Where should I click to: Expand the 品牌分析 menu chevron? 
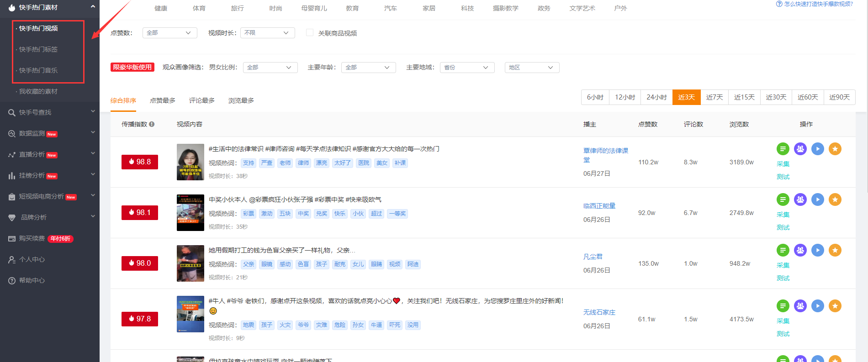pos(93,216)
